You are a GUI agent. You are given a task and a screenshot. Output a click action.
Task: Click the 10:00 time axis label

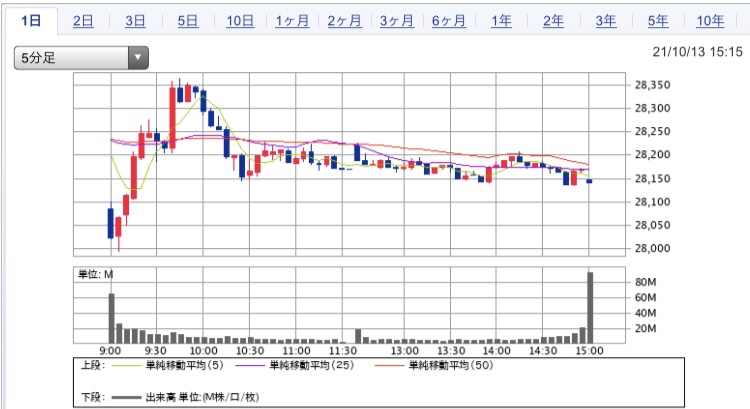[x=203, y=351]
